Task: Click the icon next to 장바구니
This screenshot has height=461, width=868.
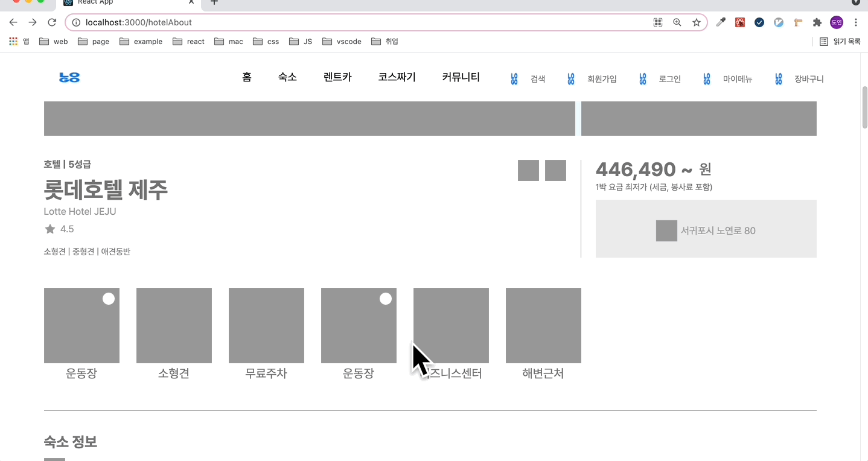Action: [x=779, y=79]
